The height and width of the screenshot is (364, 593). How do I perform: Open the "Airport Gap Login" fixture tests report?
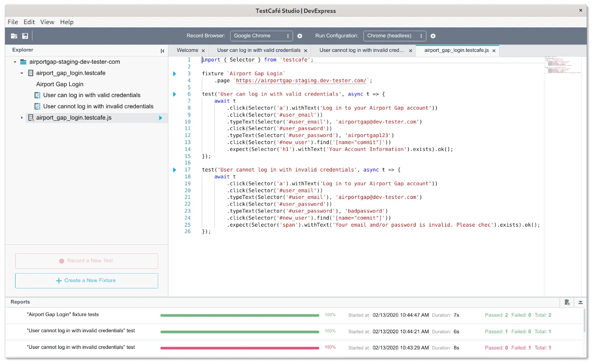pos(63,315)
